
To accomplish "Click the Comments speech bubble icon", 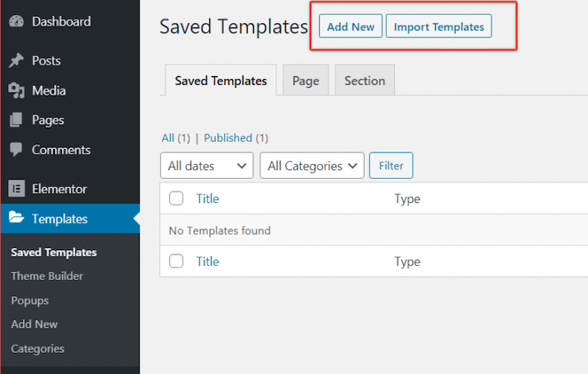I will pos(16,150).
